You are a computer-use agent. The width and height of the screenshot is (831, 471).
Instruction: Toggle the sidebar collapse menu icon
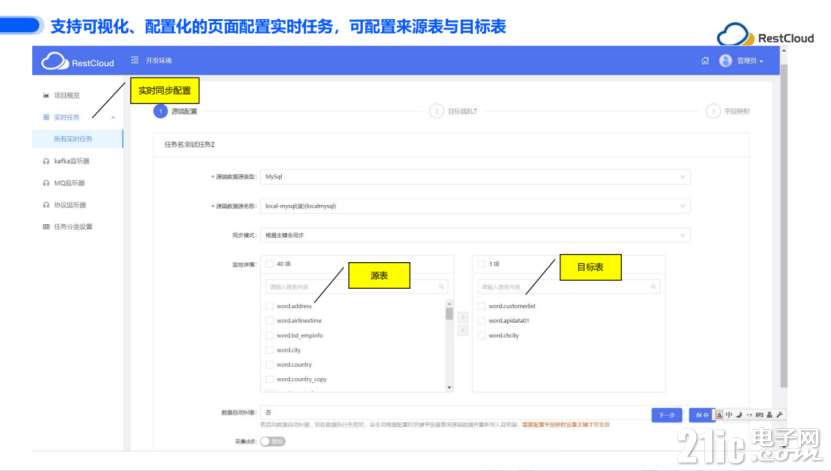[x=135, y=60]
